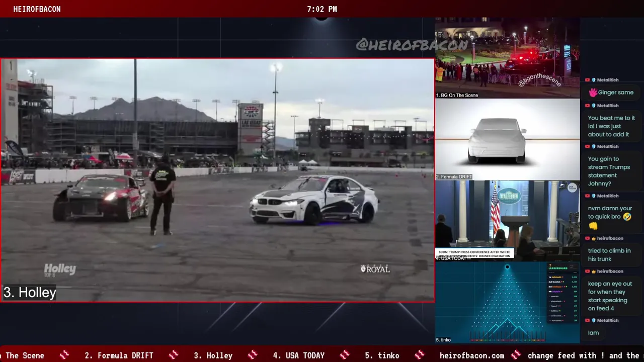Select the USA TODAY press conference feed

tap(507, 221)
